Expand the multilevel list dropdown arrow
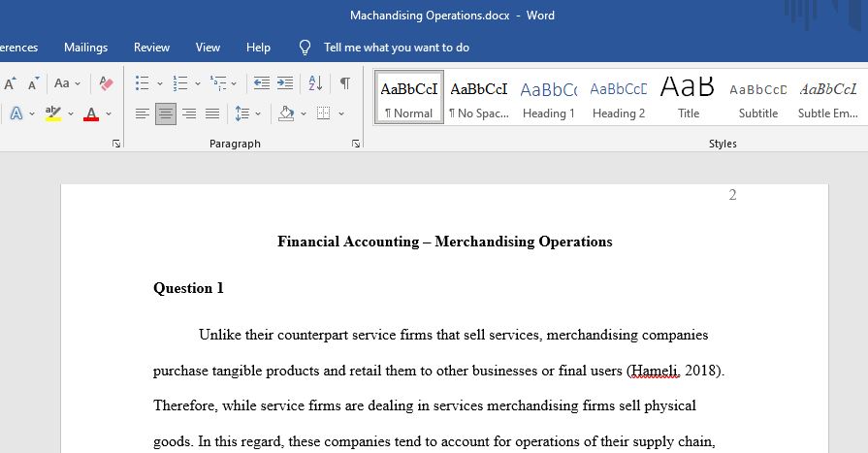 point(234,84)
